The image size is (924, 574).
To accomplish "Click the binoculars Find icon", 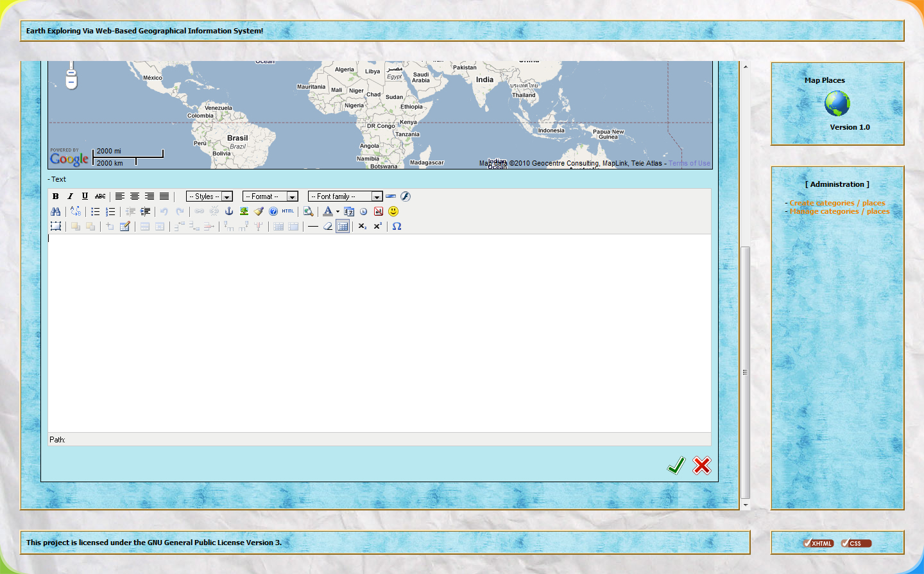I will pyautogui.click(x=56, y=211).
